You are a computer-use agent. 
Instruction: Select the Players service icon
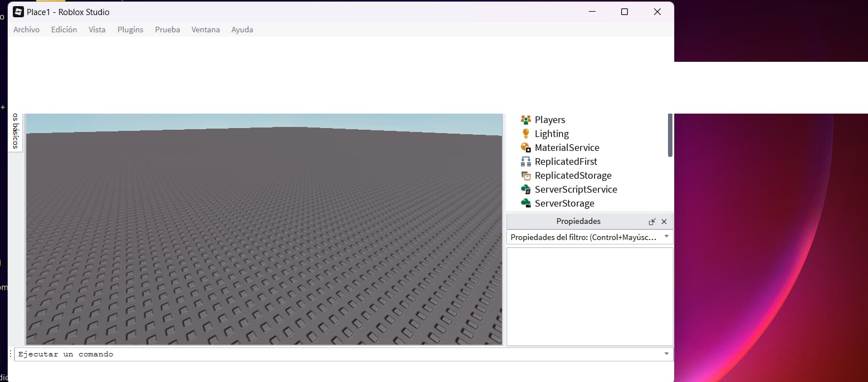[x=525, y=119]
